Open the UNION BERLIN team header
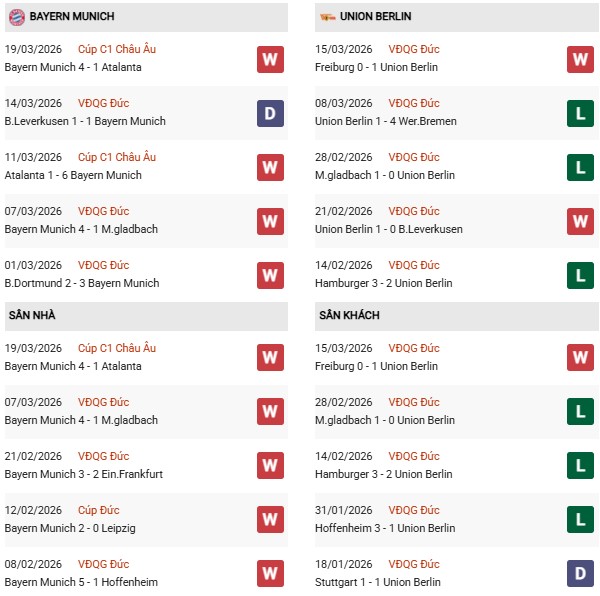Screen dimensions: 600x596 click(375, 17)
